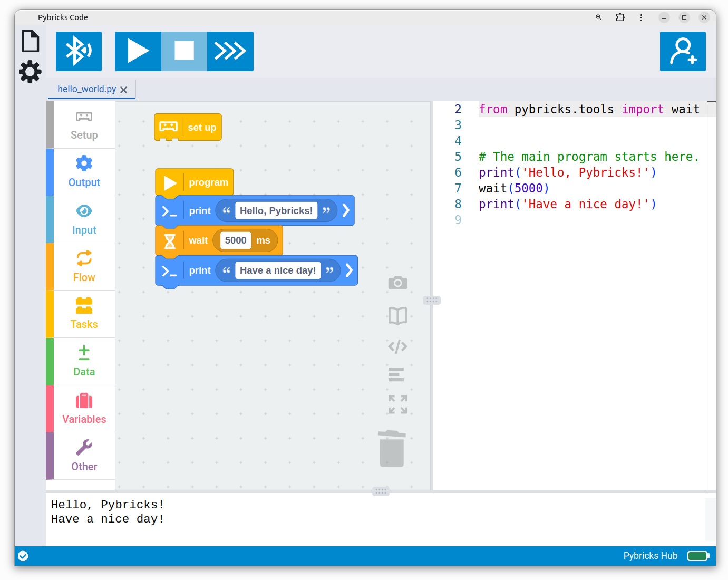Click the 'Have a nice day!' code line
This screenshot has height=580, width=728.
click(567, 204)
